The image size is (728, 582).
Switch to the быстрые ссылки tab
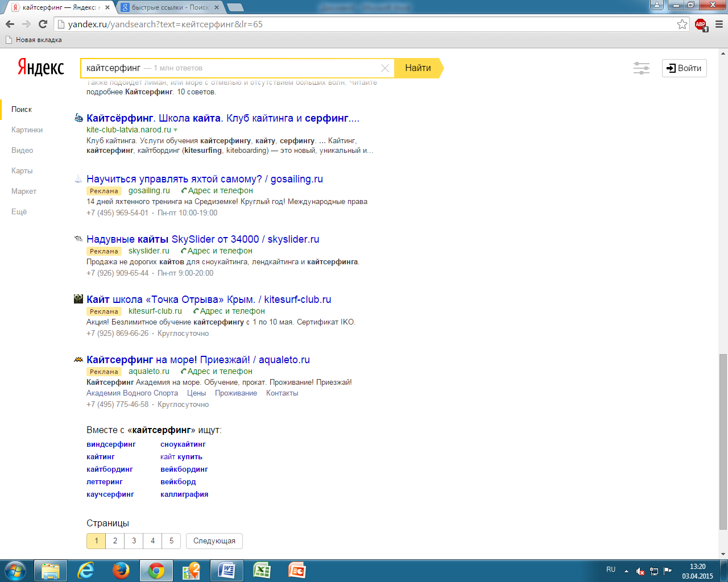point(169,7)
